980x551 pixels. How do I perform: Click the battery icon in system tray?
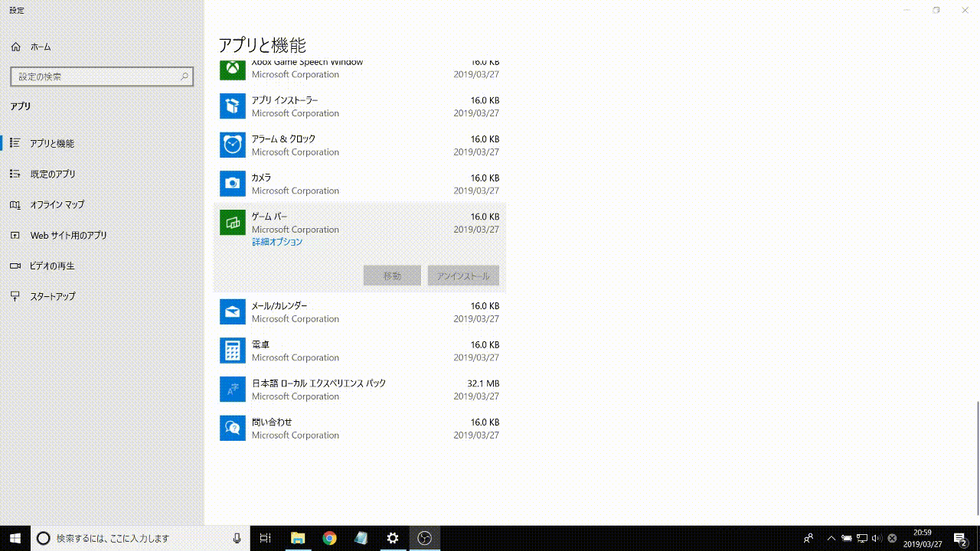[x=847, y=538]
